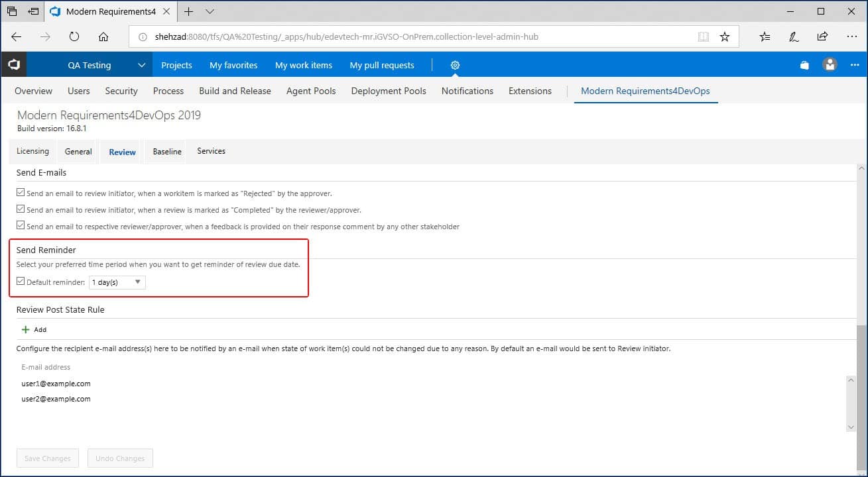Click the site info icon in address bar
This screenshot has height=477, width=868.
click(x=143, y=37)
